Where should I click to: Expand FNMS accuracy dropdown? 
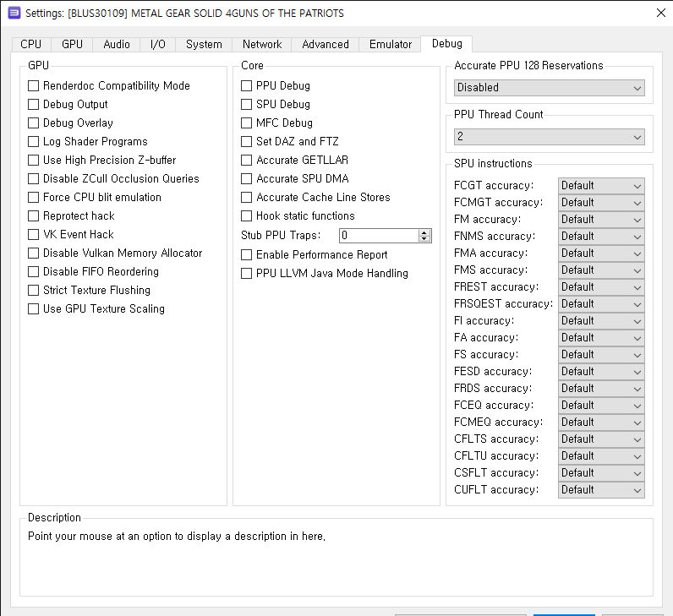click(601, 237)
